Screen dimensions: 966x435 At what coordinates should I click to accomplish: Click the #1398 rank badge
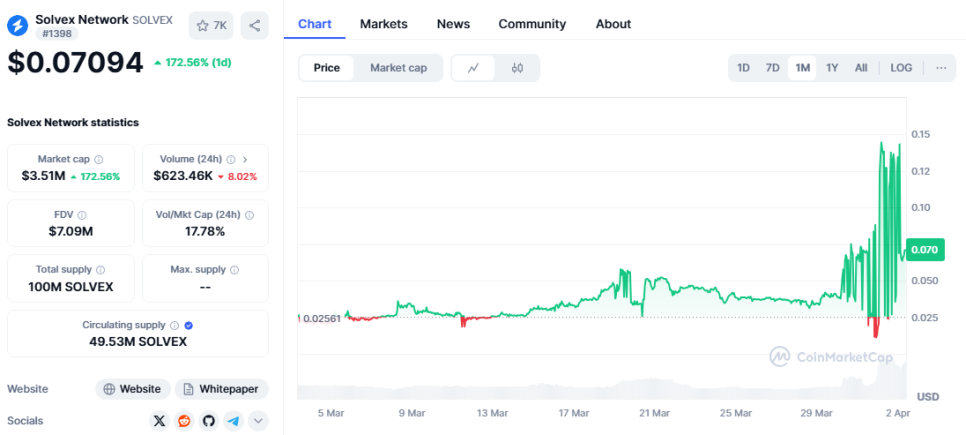[x=57, y=34]
